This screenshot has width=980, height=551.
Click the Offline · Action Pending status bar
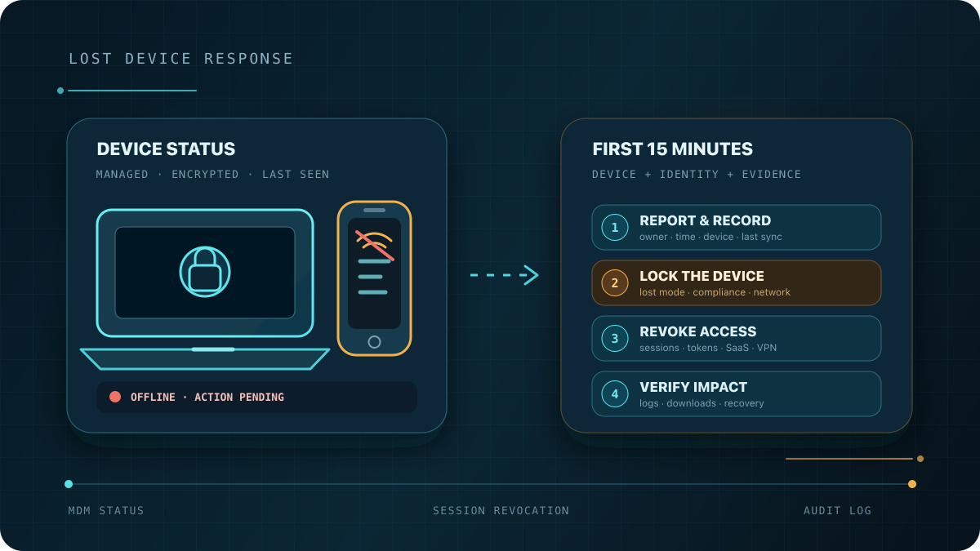click(256, 397)
